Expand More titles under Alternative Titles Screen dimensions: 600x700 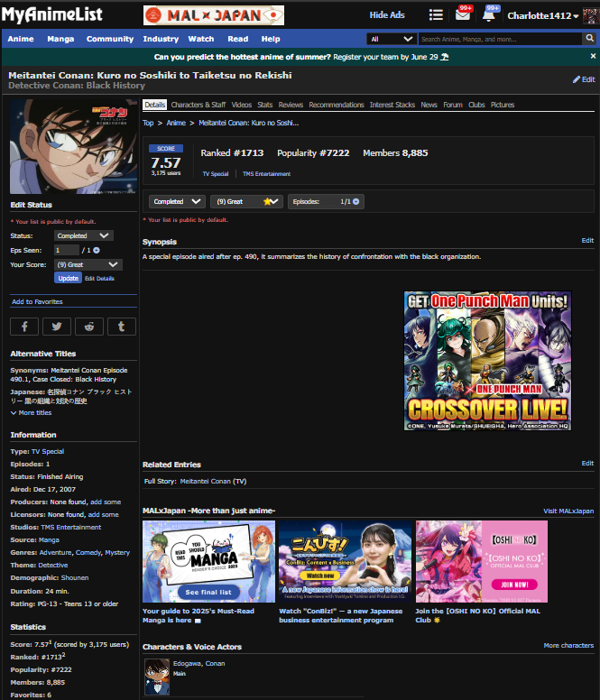click(x=31, y=412)
